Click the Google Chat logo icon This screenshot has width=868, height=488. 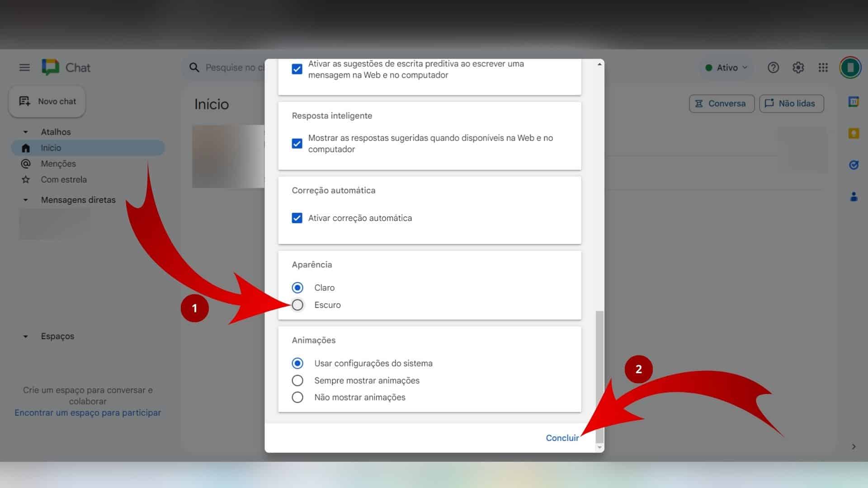[50, 67]
